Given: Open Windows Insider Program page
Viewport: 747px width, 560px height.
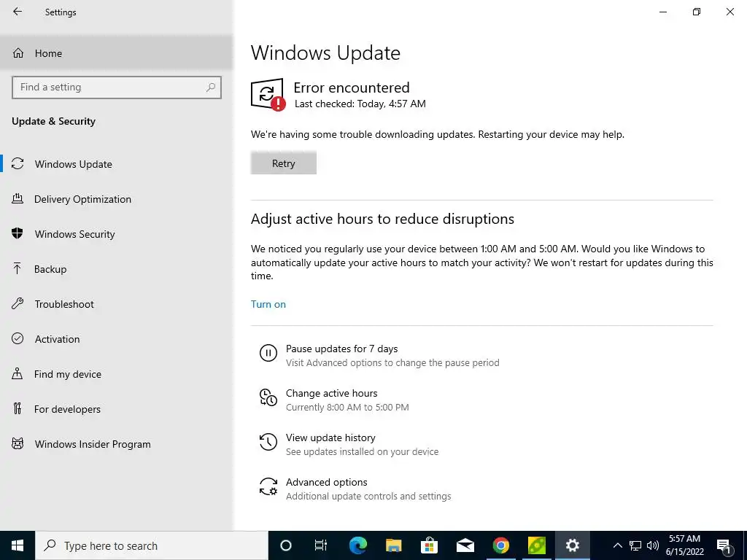Looking at the screenshot, I should tap(116, 444).
